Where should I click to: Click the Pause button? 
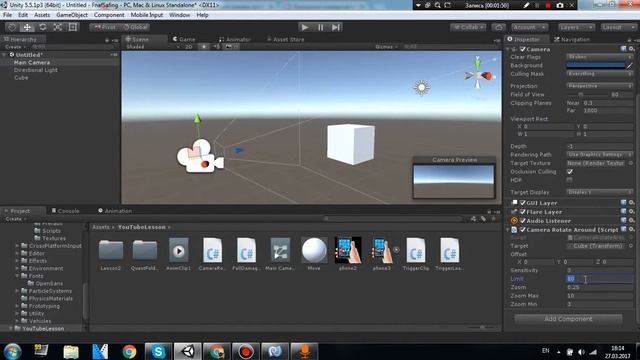(320, 27)
